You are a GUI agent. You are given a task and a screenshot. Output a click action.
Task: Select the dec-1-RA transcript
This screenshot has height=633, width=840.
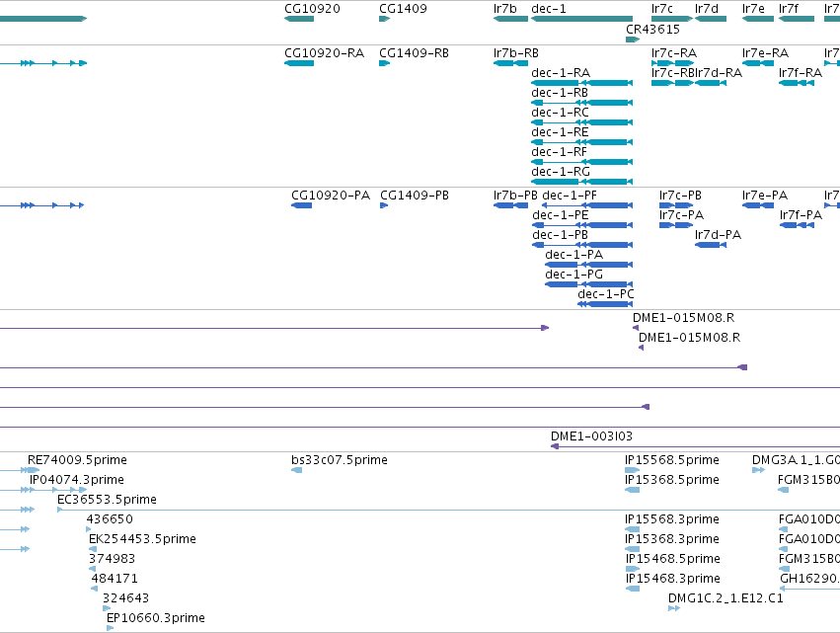(581, 83)
